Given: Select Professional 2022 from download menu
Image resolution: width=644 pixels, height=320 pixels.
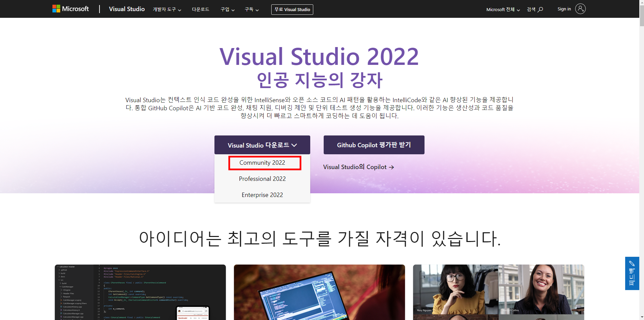Looking at the screenshot, I should point(262,179).
